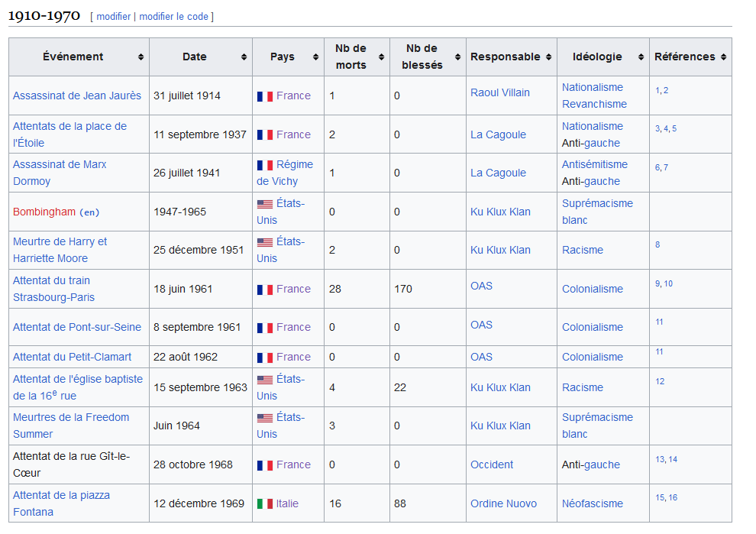The height and width of the screenshot is (534, 756).
Task: Sort by Responsable column arrows
Action: 548,57
